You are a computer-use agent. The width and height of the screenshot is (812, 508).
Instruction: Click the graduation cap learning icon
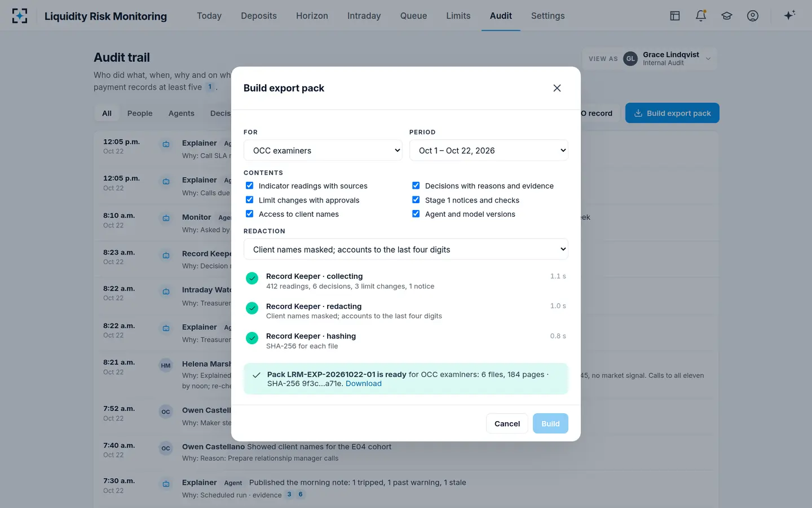tap(727, 16)
